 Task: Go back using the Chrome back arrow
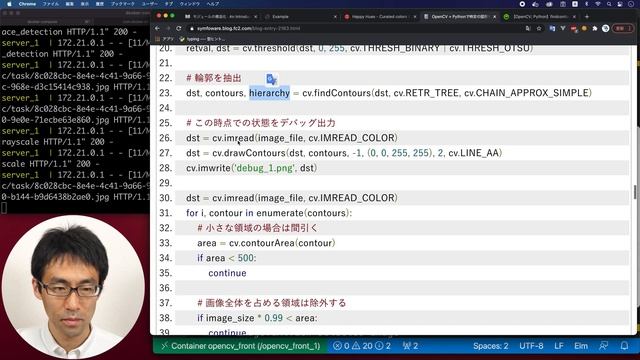[x=158, y=29]
